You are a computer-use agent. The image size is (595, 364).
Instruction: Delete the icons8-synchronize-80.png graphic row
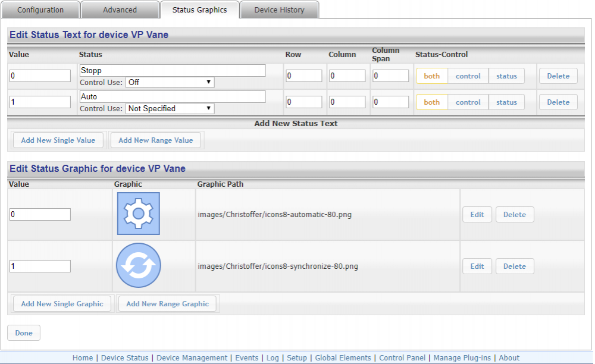click(514, 266)
